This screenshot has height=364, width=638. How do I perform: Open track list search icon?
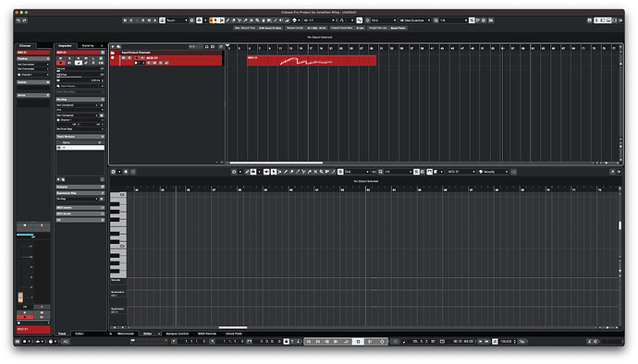point(221,47)
